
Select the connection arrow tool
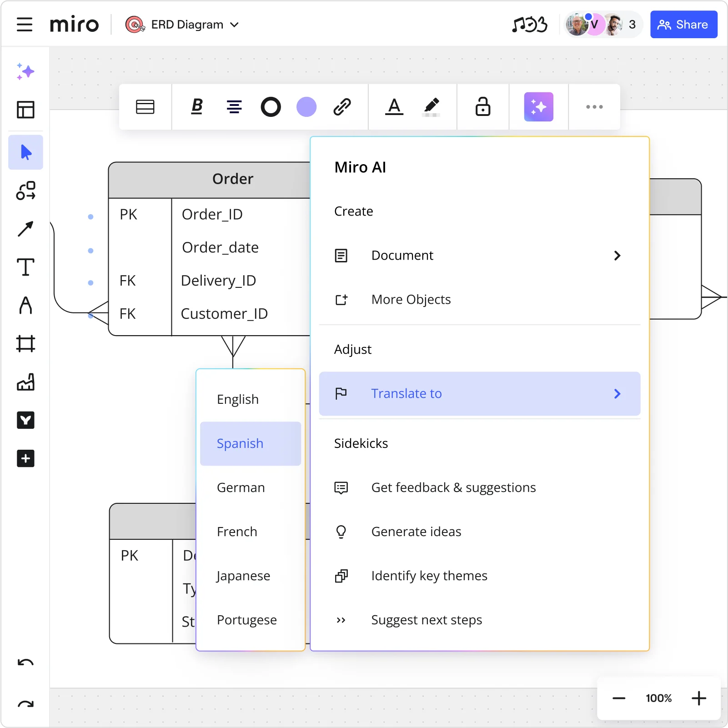(x=25, y=229)
